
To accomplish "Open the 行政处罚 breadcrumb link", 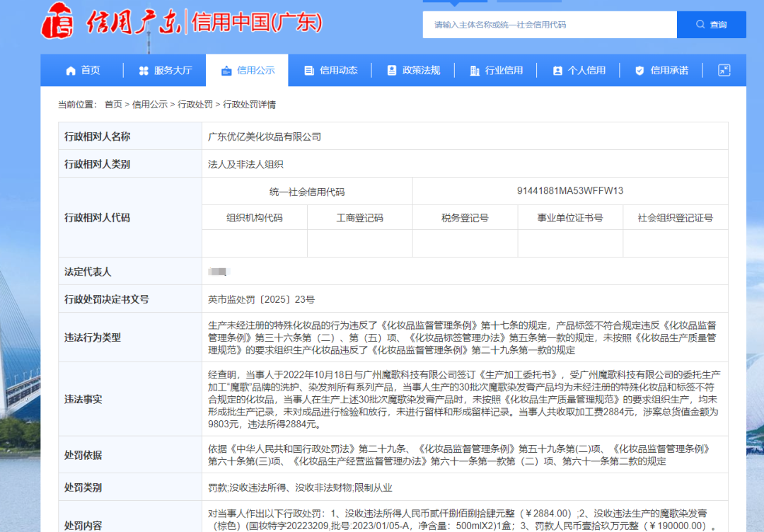I will pos(195,105).
